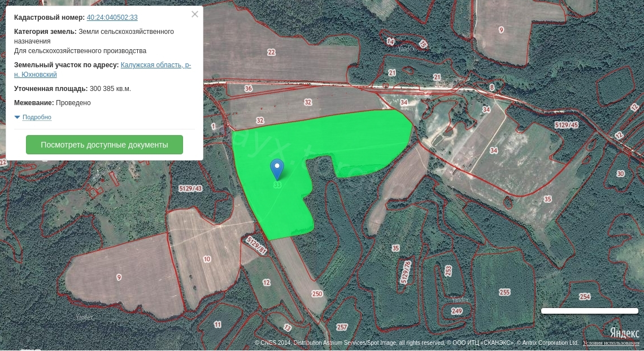The width and height of the screenshot is (644, 351).
Task: Click parcel label 5129/45
Action: coord(566,125)
